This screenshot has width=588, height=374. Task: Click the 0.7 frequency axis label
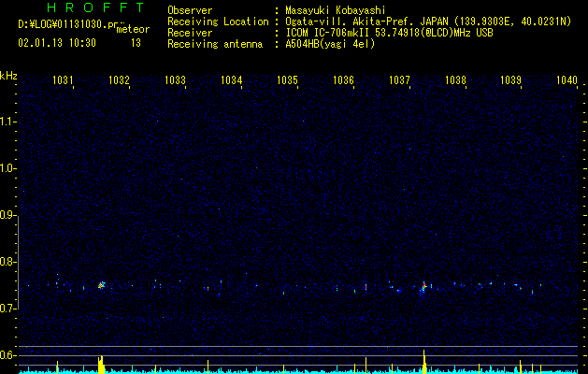pos(7,309)
